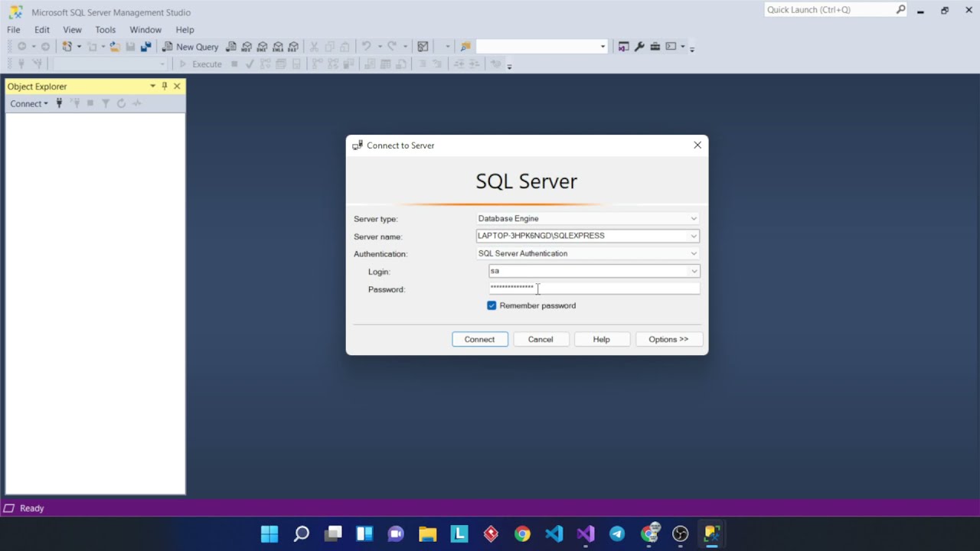Click the Activity Monitor toolbar icon

point(423,47)
